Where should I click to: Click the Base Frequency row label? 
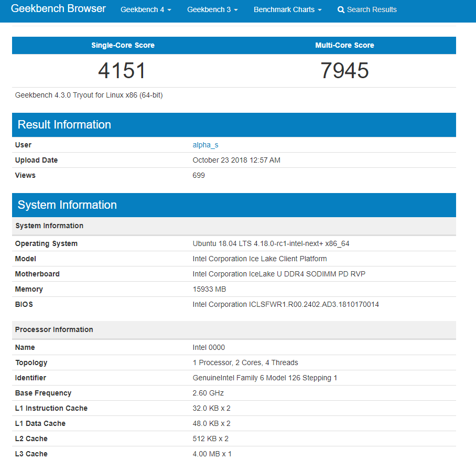coord(43,393)
